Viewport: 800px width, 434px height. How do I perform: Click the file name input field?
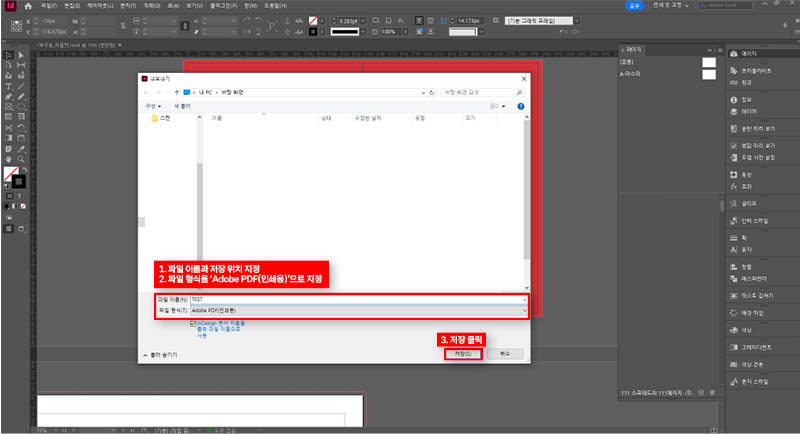coord(356,299)
